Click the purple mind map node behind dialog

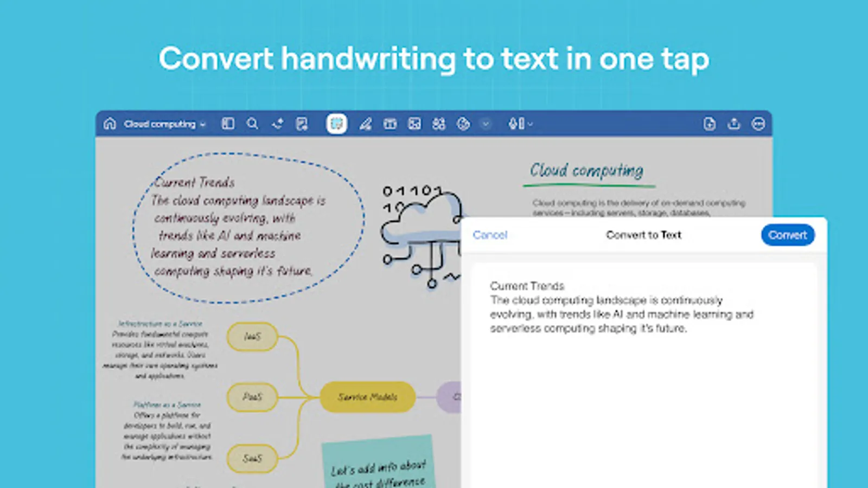coord(449,397)
